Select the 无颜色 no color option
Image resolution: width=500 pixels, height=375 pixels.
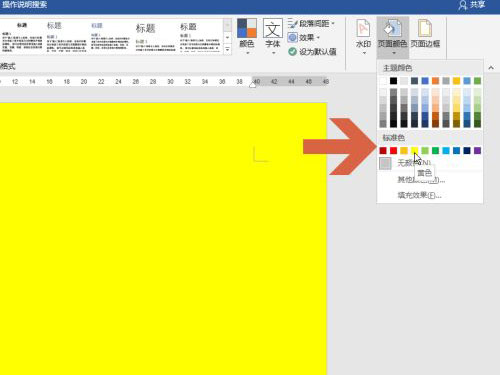click(x=430, y=163)
